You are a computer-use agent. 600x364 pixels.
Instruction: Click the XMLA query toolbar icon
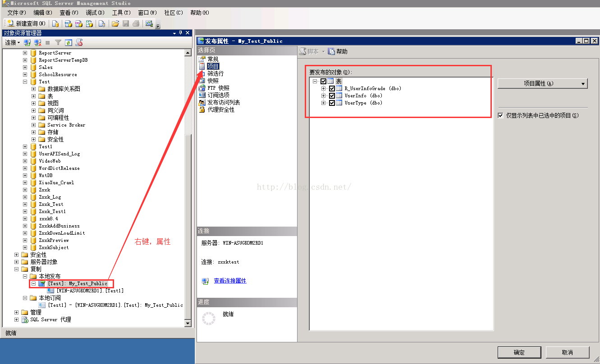point(89,23)
